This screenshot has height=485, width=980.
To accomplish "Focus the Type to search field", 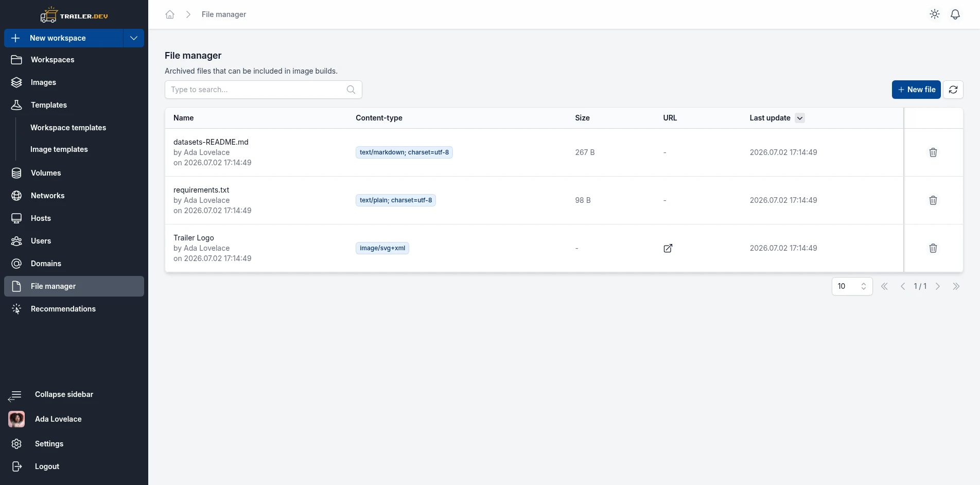I will click(264, 90).
